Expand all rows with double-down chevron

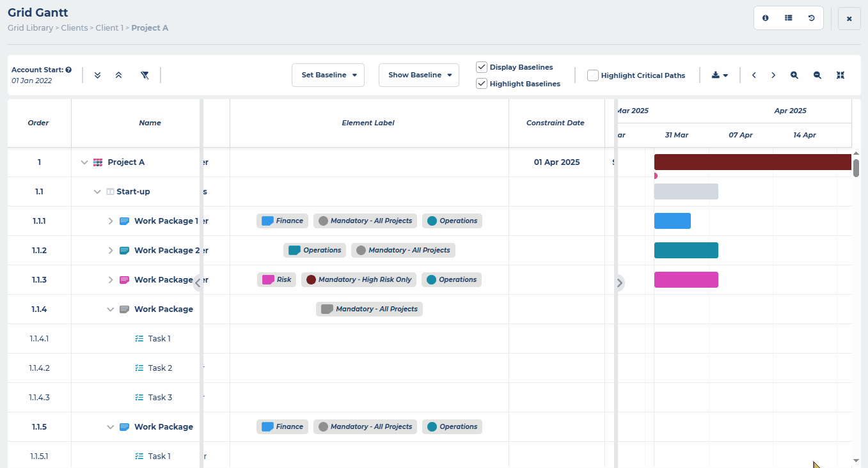tap(98, 75)
